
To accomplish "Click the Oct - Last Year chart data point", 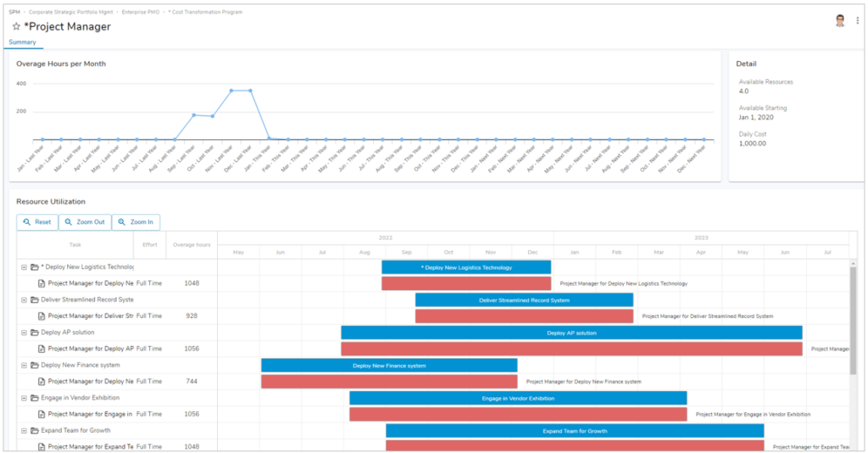I will [x=213, y=116].
